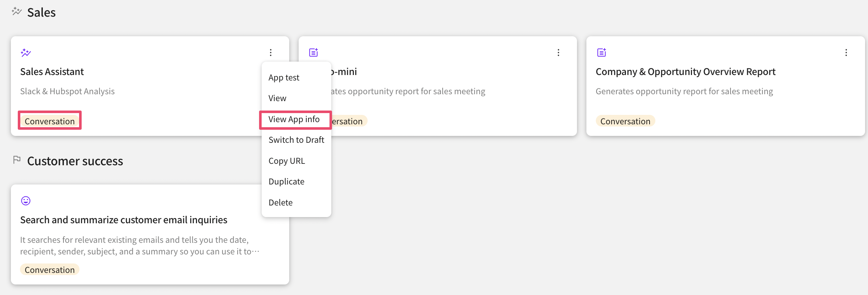The height and width of the screenshot is (295, 868).
Task: Select App test from the context menu
Action: tap(284, 78)
